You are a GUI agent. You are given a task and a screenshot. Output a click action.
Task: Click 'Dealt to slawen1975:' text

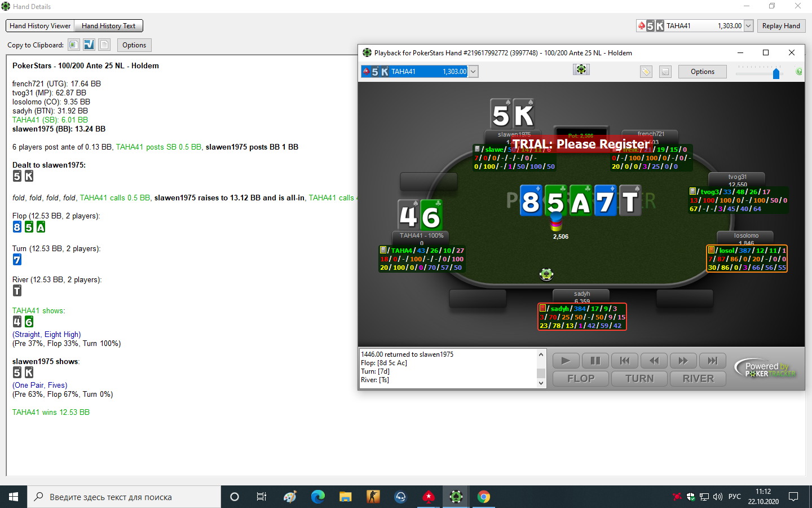coord(49,165)
